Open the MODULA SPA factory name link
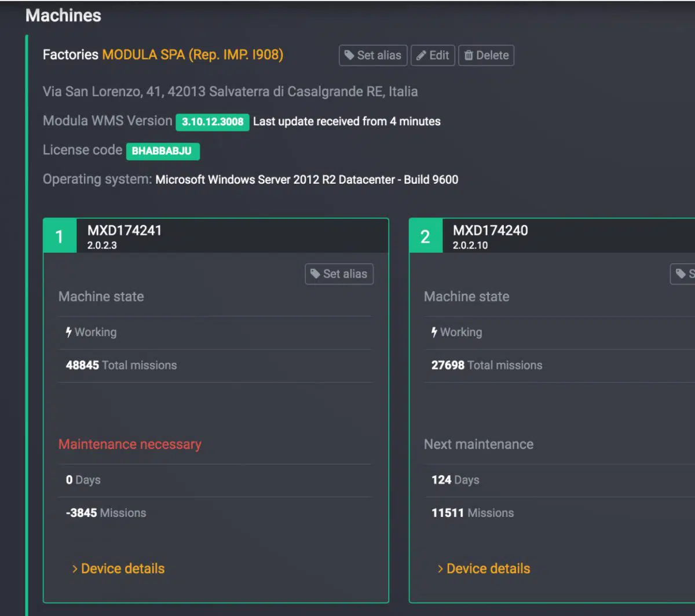 pos(192,55)
